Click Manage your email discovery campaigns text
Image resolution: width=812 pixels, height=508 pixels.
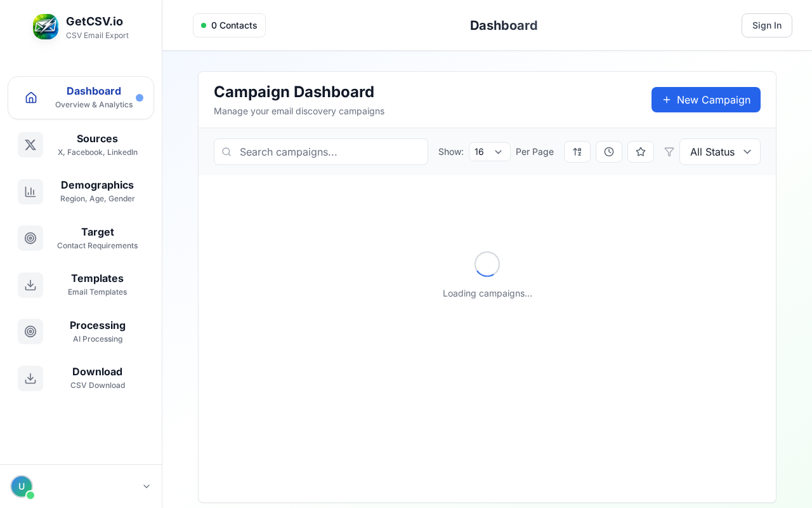[299, 111]
